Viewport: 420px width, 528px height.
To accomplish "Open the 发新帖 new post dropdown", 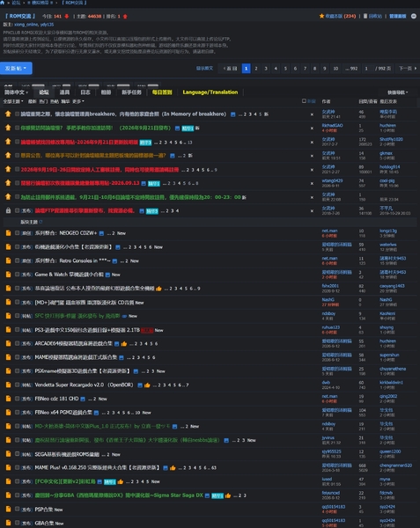I will pyautogui.click(x=16, y=68).
